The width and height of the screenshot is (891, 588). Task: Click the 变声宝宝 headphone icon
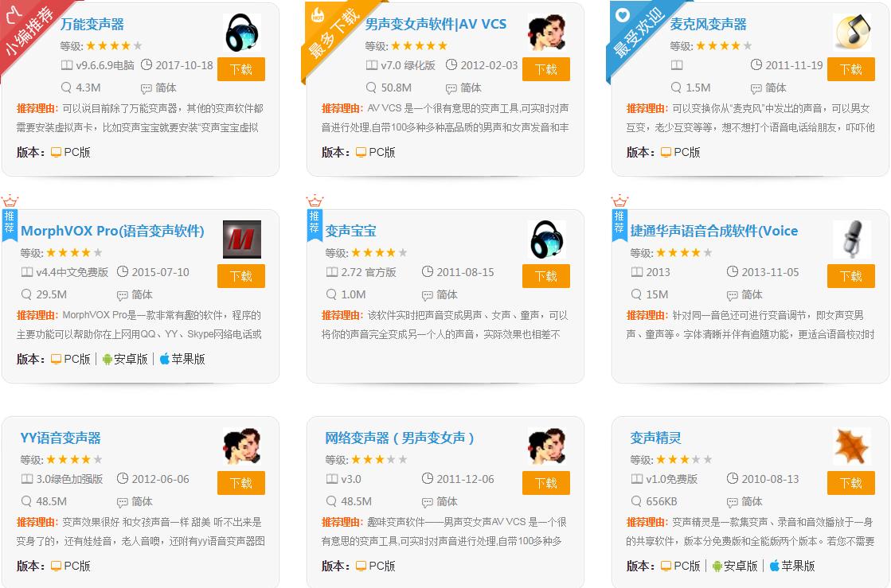tap(547, 239)
